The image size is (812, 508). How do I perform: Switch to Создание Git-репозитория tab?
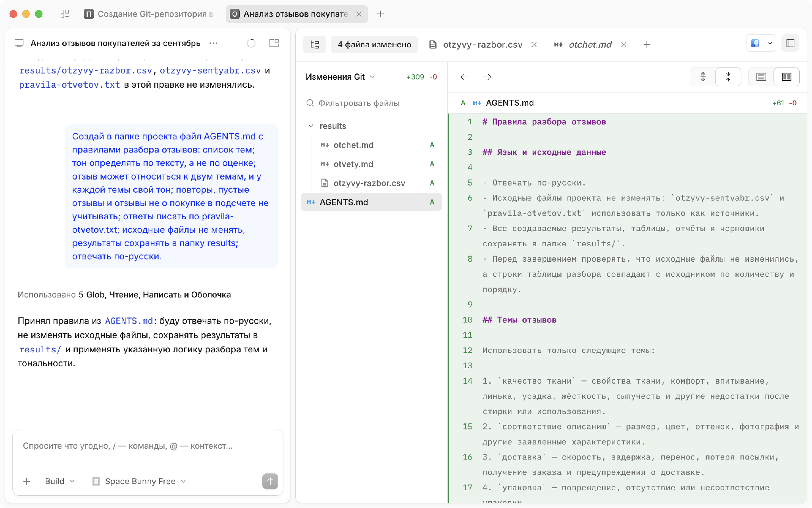(149, 14)
